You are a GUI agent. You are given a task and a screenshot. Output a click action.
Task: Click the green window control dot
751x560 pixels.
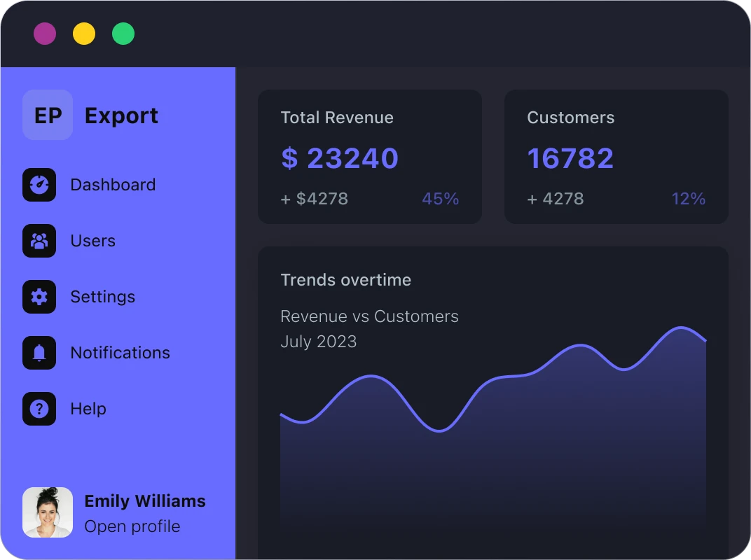point(123,34)
